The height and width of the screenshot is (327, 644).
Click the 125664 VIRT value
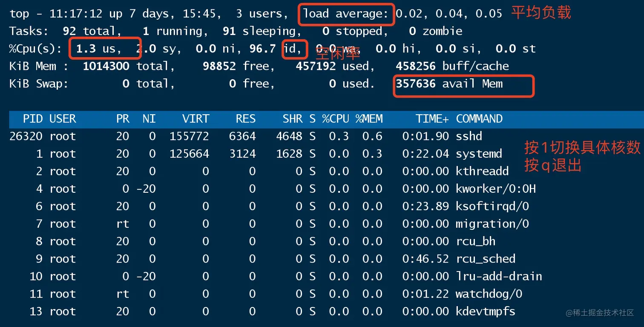pyautogui.click(x=189, y=154)
